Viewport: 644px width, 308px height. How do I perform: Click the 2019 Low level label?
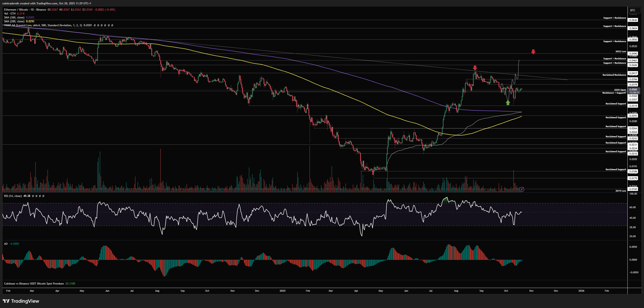coord(620,191)
